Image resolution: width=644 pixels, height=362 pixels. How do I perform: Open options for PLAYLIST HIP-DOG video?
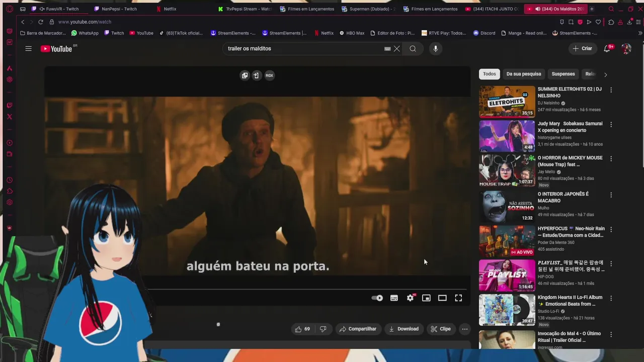611,263
